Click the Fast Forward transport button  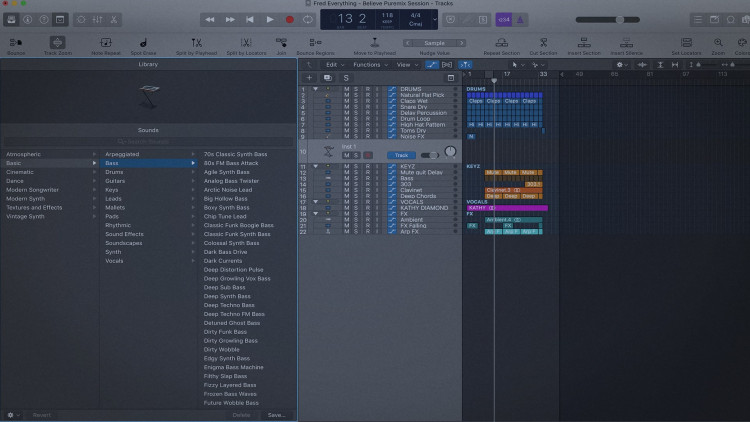(230, 20)
